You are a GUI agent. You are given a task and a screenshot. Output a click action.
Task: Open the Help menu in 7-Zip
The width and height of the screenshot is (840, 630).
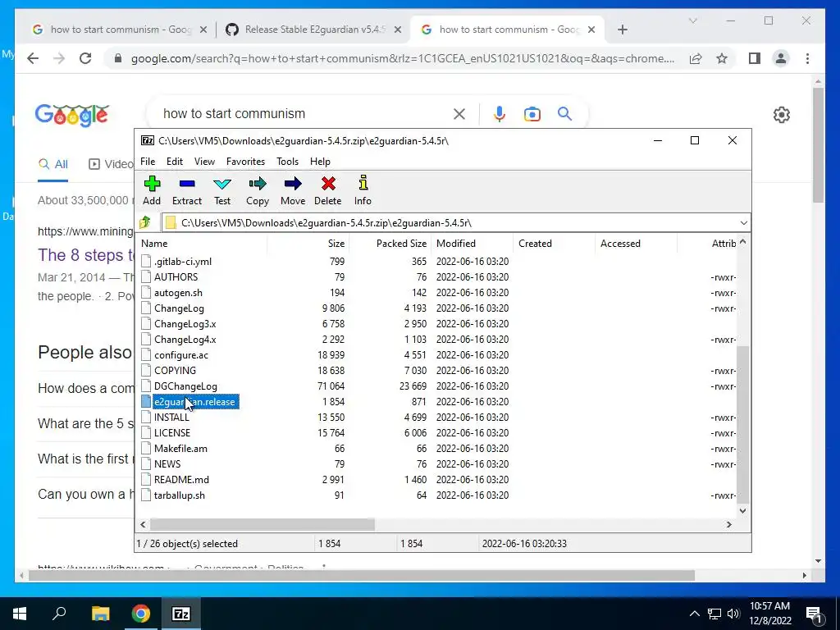coord(320,162)
